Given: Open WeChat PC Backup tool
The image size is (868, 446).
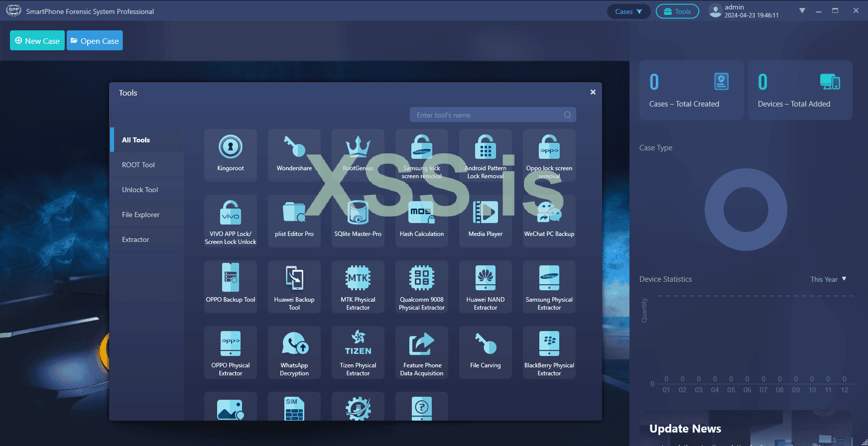Looking at the screenshot, I should point(549,221).
